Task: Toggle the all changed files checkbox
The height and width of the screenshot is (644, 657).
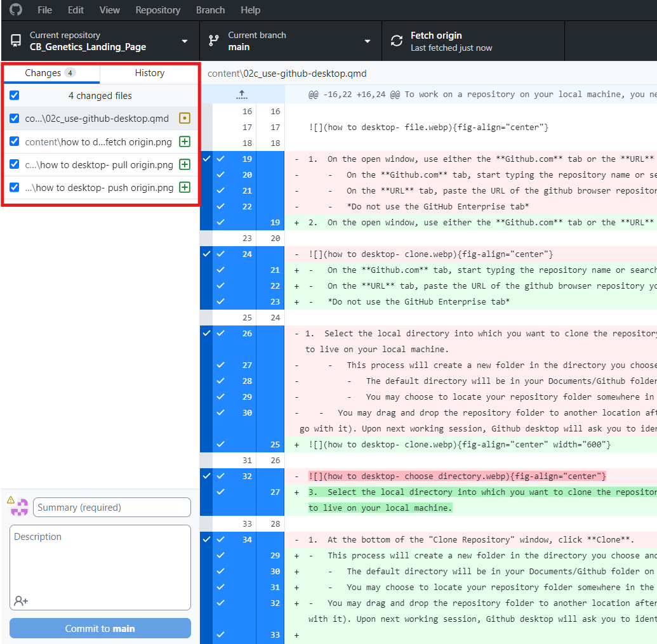Action: [14, 95]
